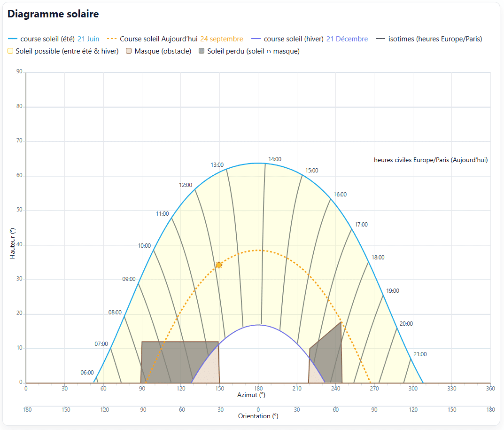The height and width of the screenshot is (430, 504).
Task: Click the 'Orientation (°)' axis title
Action: coord(258,416)
